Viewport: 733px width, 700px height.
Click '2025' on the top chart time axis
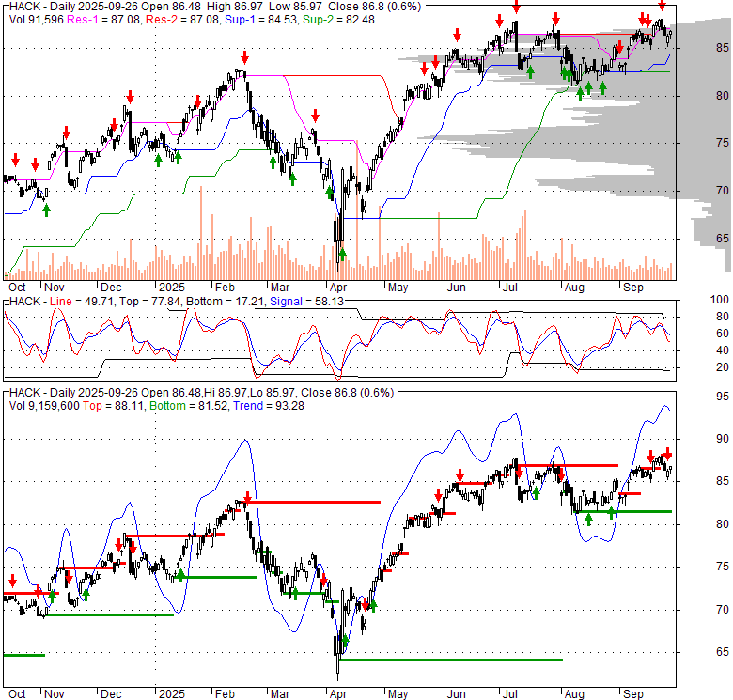point(172,288)
